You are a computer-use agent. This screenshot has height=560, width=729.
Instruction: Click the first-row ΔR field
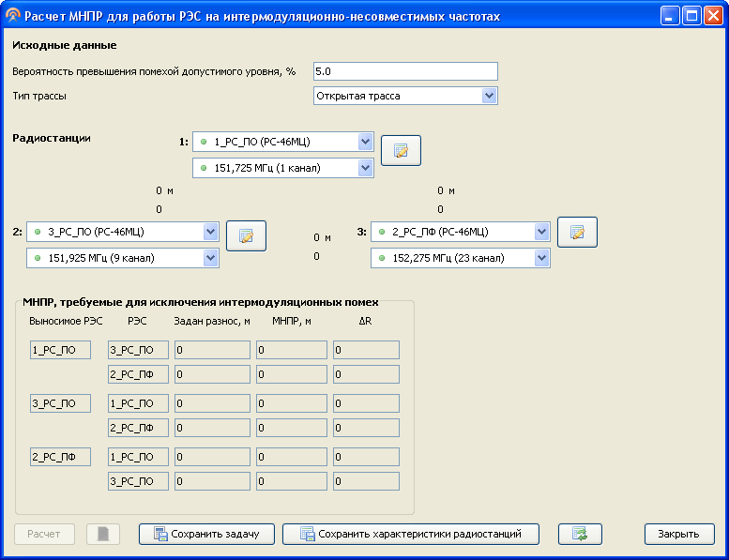coord(366,350)
